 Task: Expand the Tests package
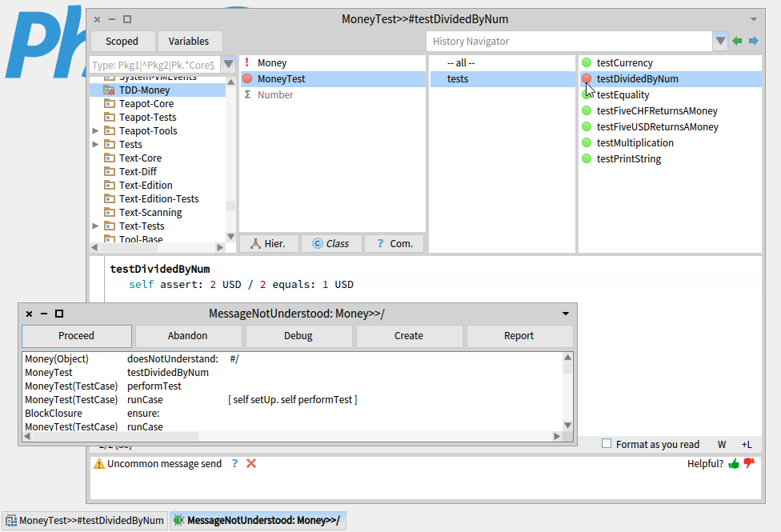95,144
